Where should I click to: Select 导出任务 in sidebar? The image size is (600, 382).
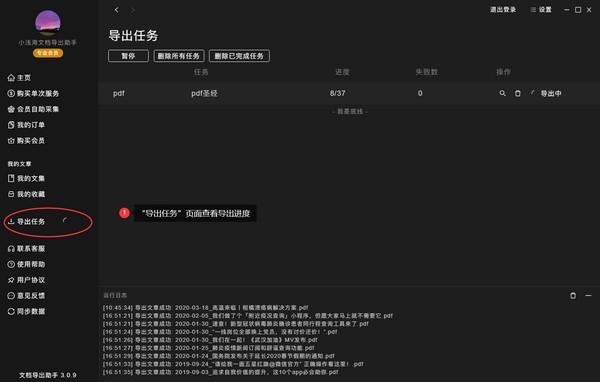(26, 221)
